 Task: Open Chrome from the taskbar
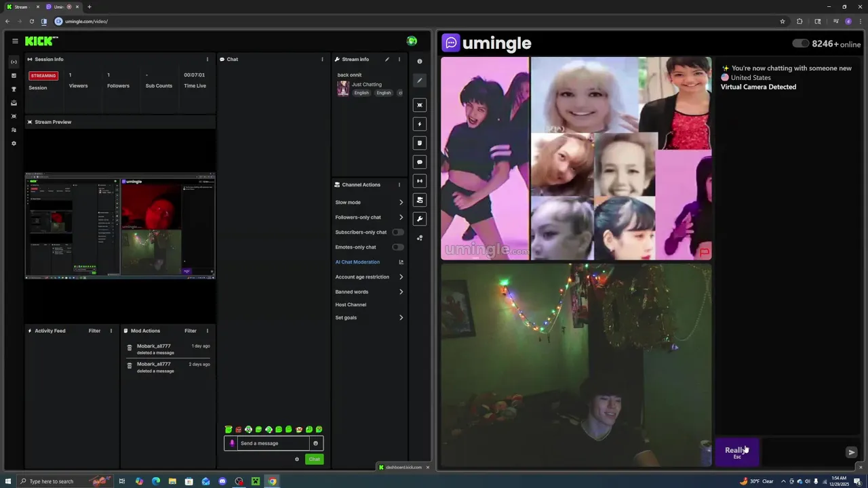pyautogui.click(x=272, y=481)
